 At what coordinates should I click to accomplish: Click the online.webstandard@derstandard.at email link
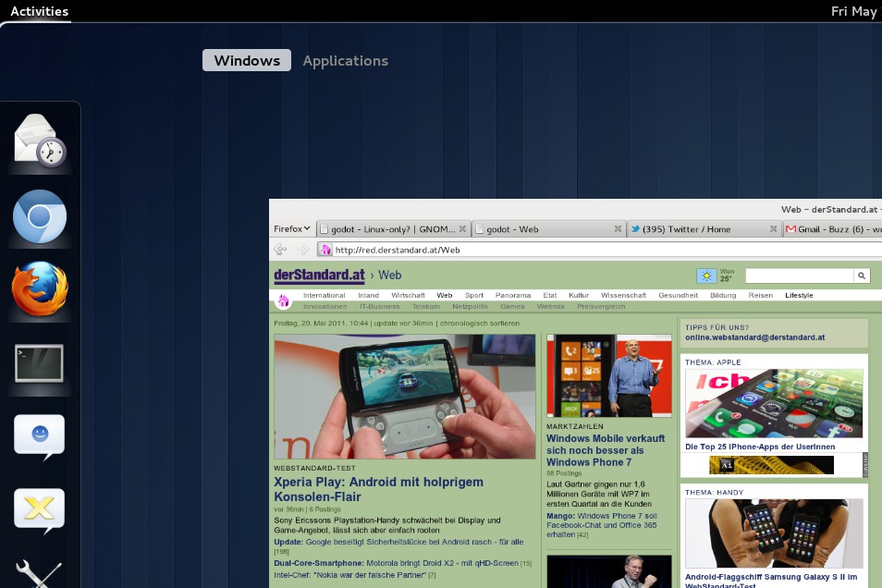coord(754,337)
